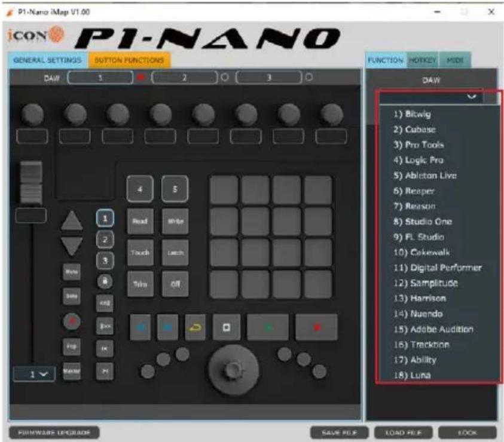This screenshot has width=504, height=442.
Task: Click the Lock button at bottom right
Action: click(468, 432)
